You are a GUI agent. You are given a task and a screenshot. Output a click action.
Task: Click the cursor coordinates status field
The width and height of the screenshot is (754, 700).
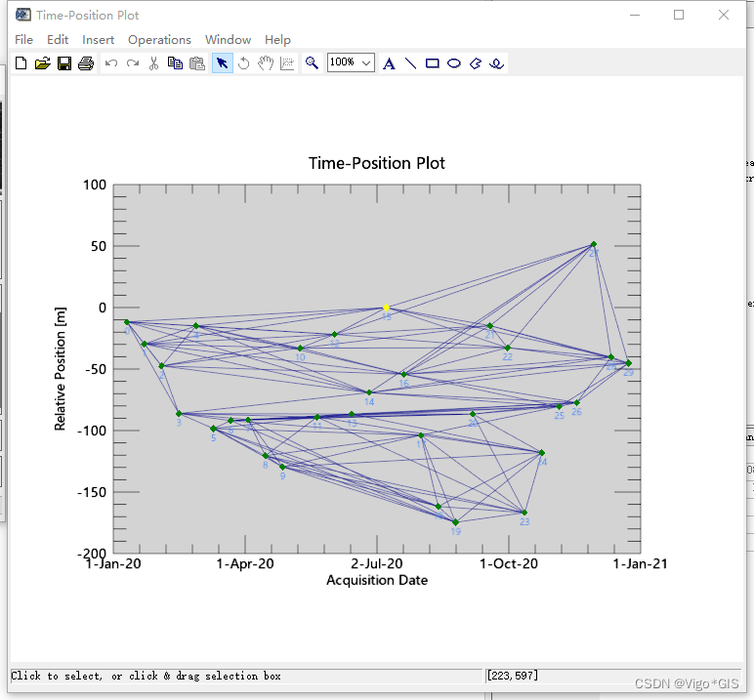tap(613, 676)
